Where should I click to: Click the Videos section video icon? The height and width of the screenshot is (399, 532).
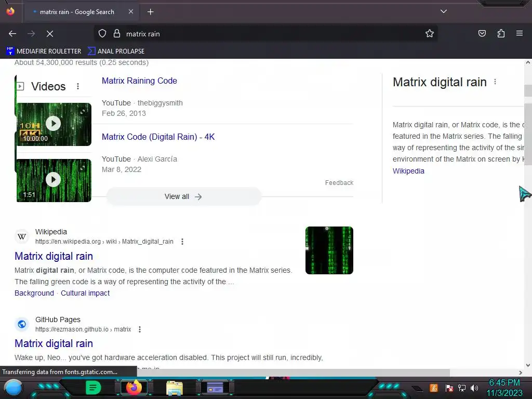pyautogui.click(x=20, y=86)
